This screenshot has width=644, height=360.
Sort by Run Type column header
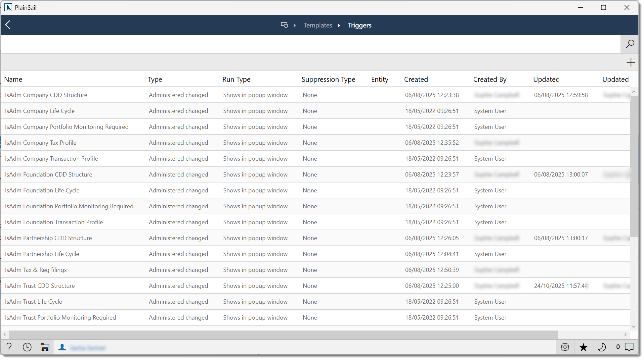point(236,79)
